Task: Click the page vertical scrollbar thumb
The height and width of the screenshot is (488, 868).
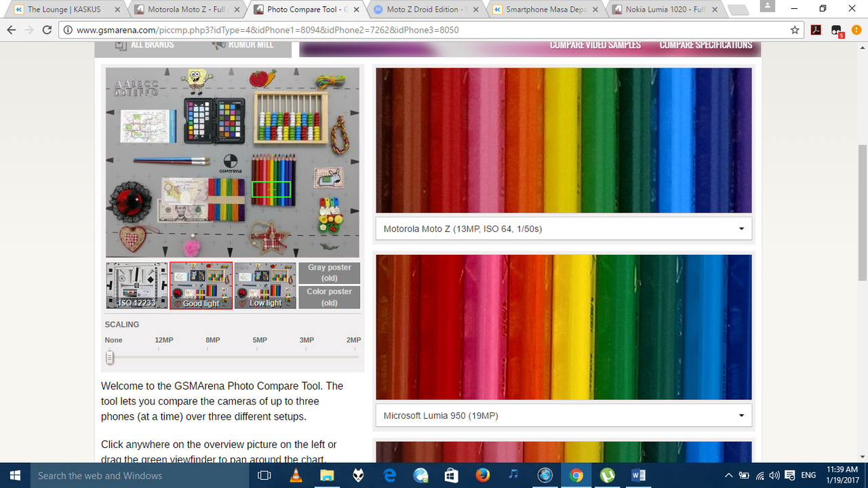Action: (x=862, y=213)
